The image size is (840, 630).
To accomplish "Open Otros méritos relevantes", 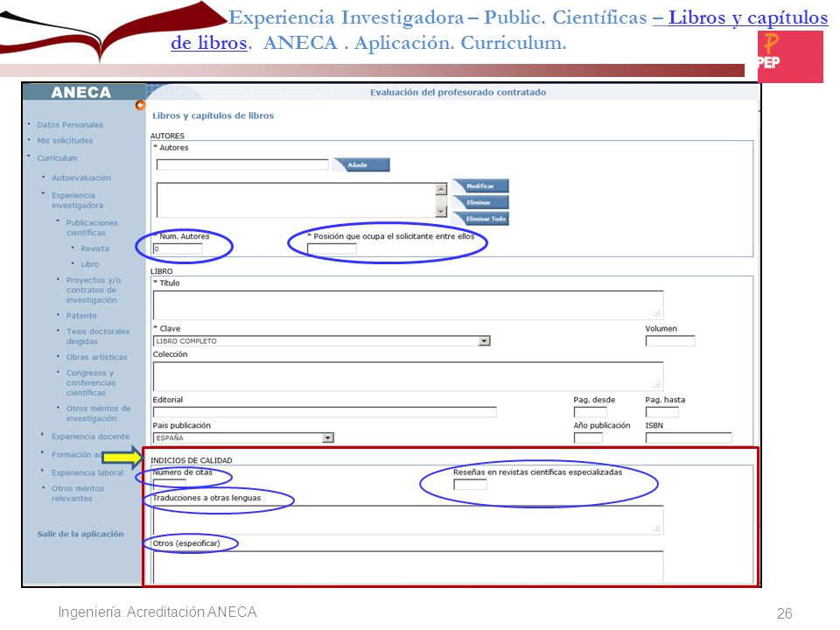I will (x=78, y=493).
